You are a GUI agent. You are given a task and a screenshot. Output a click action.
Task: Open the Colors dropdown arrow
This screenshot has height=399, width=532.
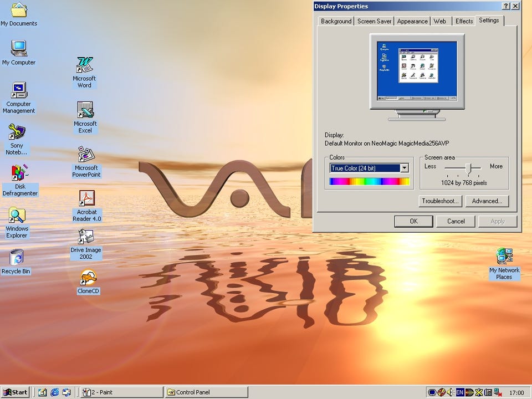click(405, 168)
